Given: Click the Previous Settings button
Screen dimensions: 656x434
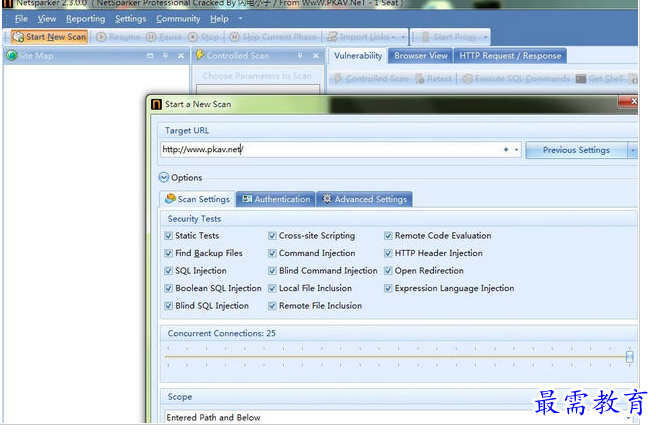Looking at the screenshot, I should click(x=576, y=150).
